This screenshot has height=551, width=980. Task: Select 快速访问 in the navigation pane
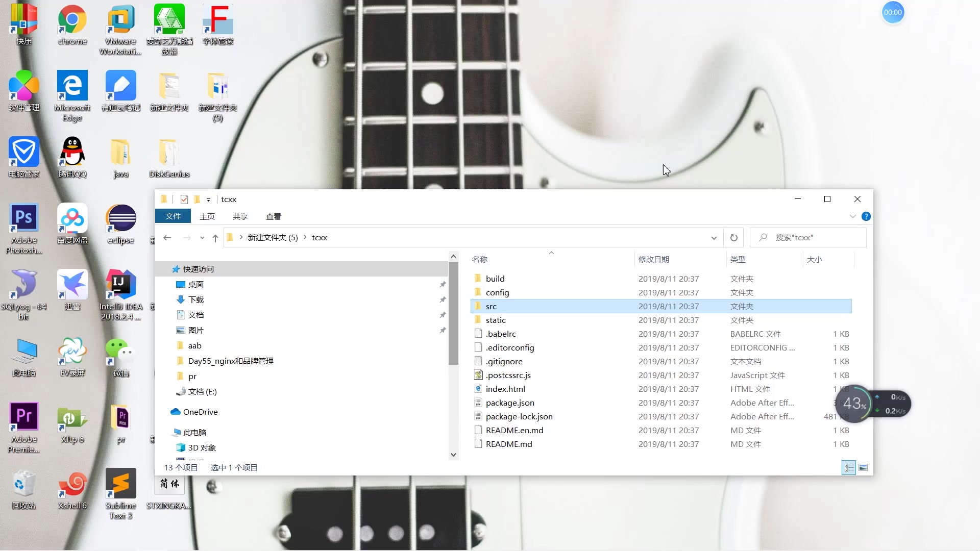(x=302, y=269)
